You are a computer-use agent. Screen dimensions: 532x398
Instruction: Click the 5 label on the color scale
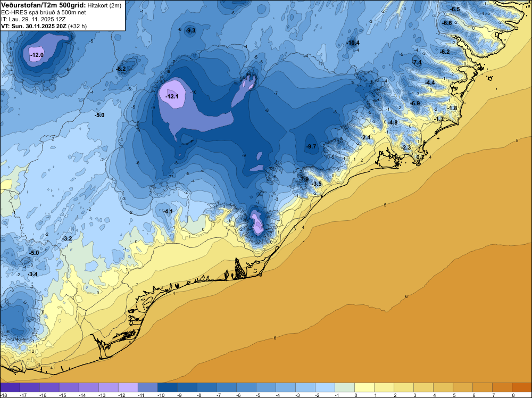[454, 395]
